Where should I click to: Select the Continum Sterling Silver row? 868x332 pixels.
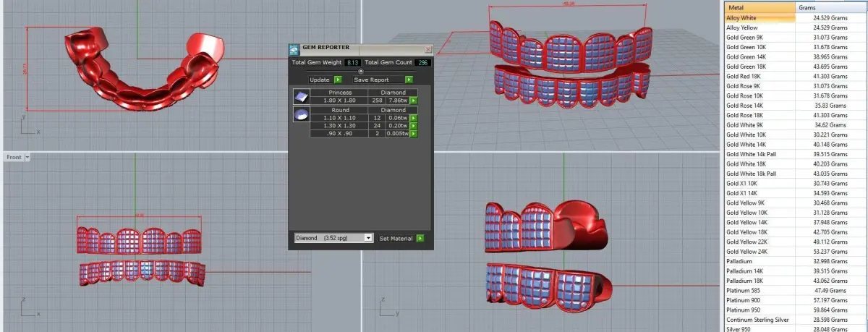click(x=796, y=320)
